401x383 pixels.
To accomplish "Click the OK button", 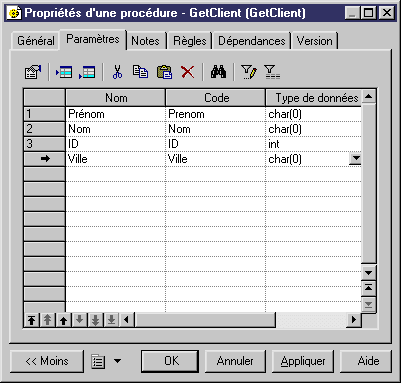I will (x=170, y=361).
